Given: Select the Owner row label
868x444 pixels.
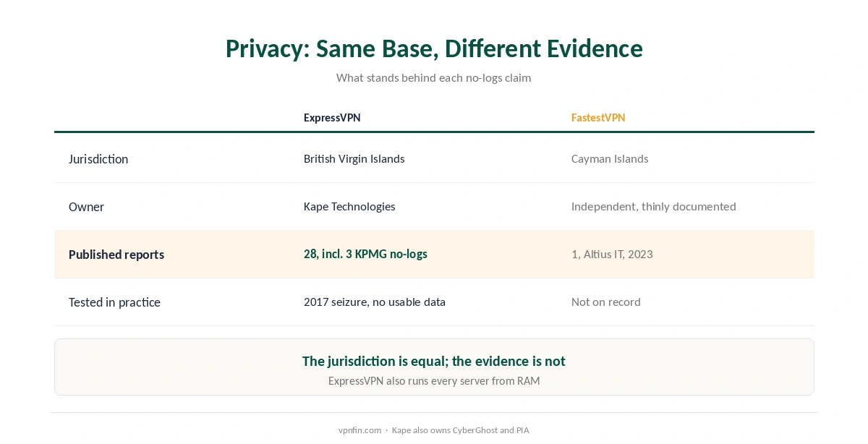Looking at the screenshot, I should tap(86, 207).
